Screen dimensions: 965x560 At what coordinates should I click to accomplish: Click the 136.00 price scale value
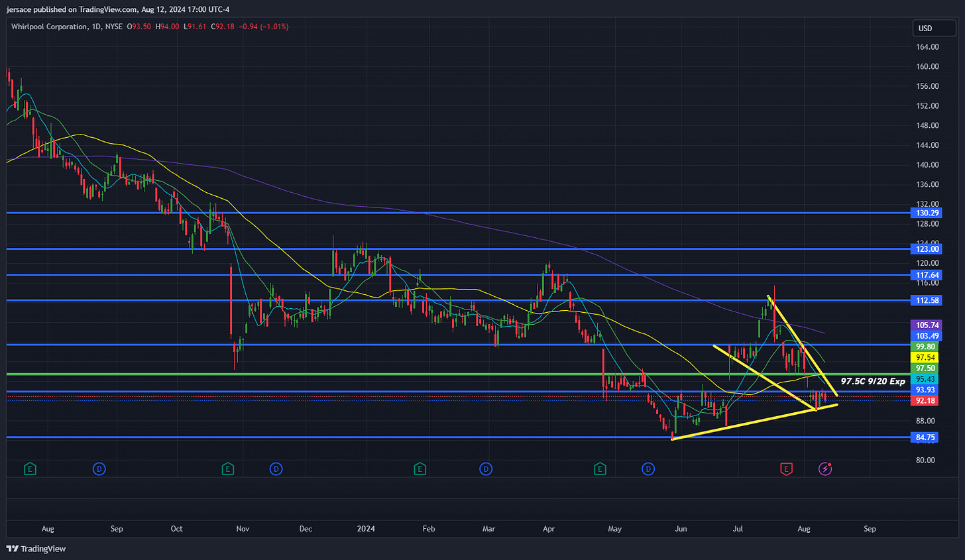(927, 184)
